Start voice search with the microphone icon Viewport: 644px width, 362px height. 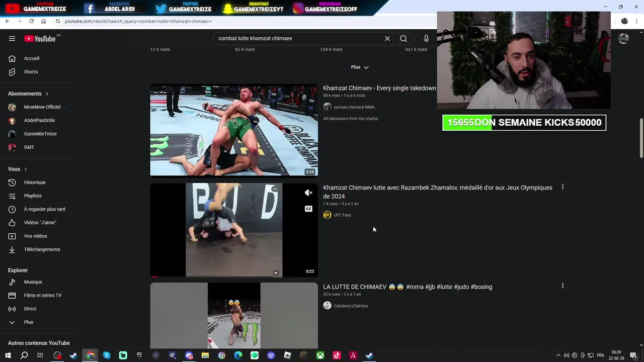(x=426, y=38)
